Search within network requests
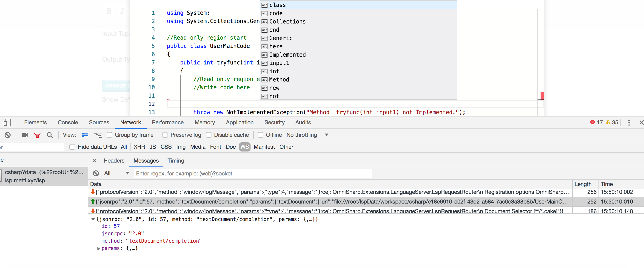The image size is (644, 268). [50, 135]
